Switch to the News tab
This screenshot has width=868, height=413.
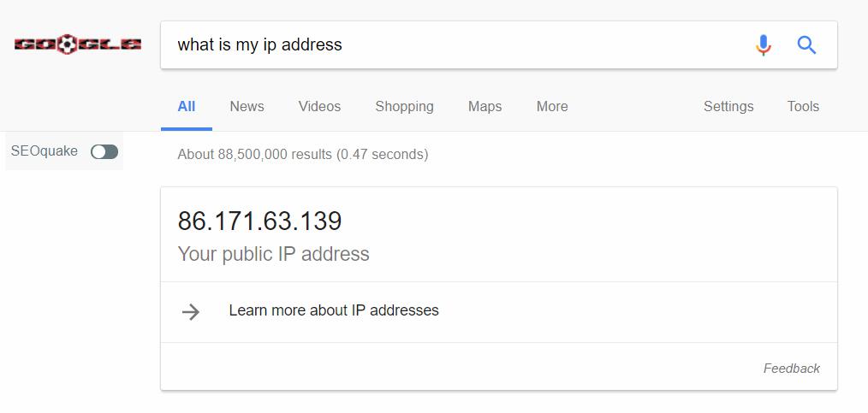point(247,106)
